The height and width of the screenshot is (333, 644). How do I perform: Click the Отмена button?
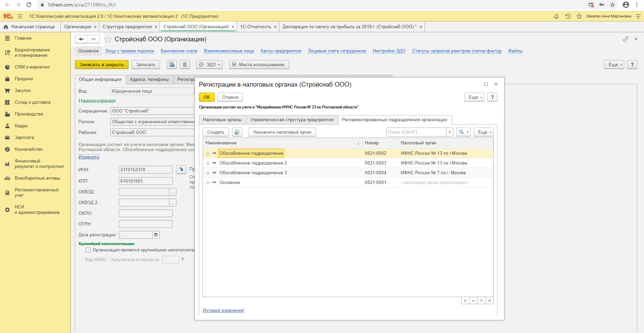click(x=230, y=97)
